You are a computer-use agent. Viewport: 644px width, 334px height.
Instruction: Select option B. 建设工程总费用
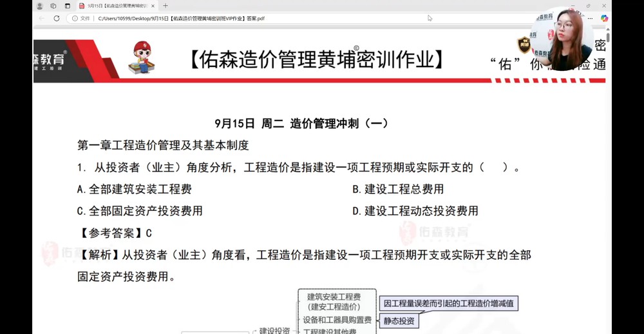(398, 189)
